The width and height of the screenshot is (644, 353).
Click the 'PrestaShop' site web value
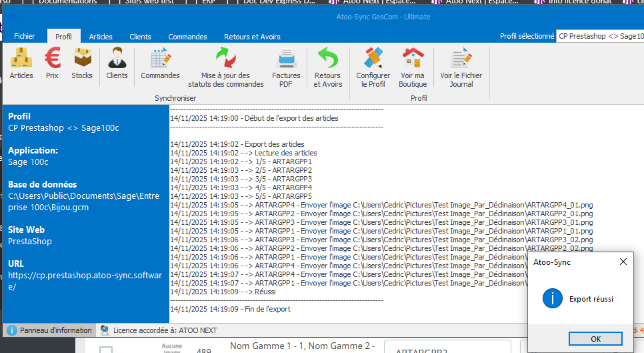coord(30,241)
